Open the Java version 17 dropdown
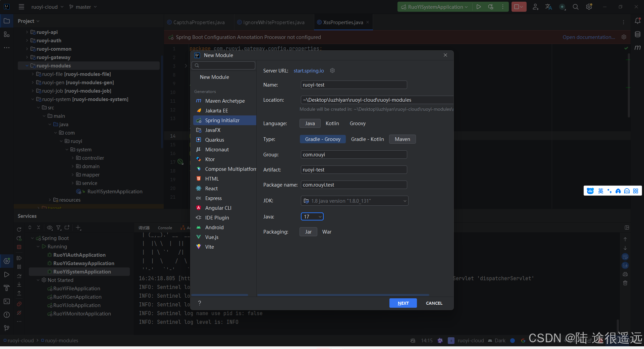This screenshot has height=349, width=644. click(312, 217)
